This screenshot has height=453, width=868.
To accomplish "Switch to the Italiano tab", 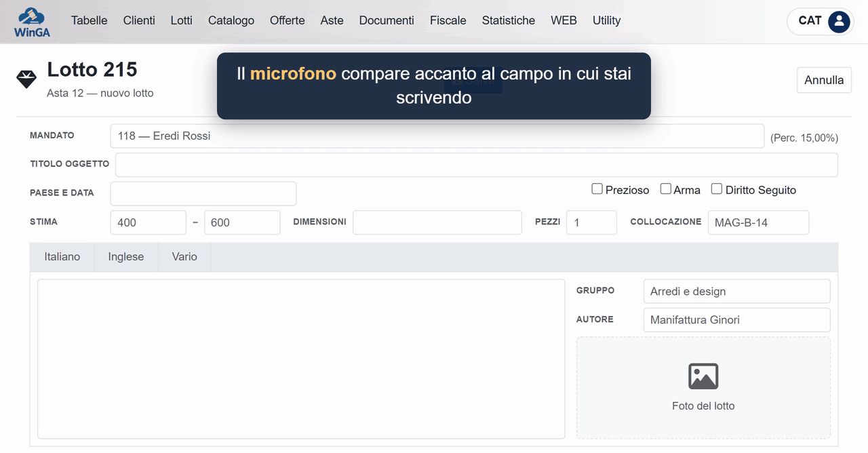I will point(62,257).
